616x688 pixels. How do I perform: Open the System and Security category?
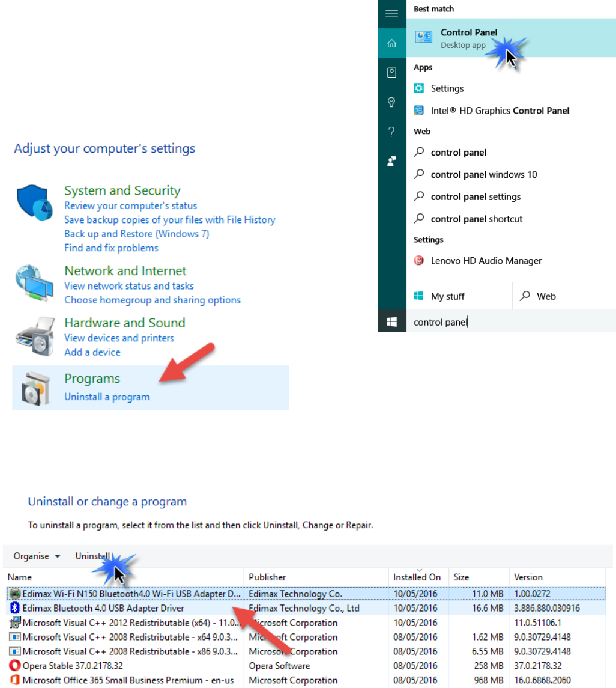(x=122, y=190)
